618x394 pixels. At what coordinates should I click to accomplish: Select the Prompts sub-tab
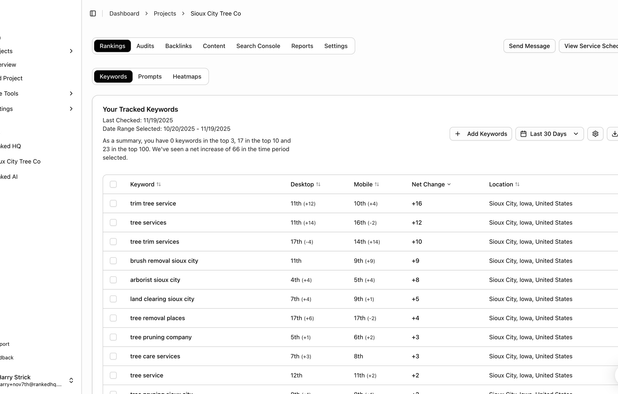pyautogui.click(x=150, y=76)
